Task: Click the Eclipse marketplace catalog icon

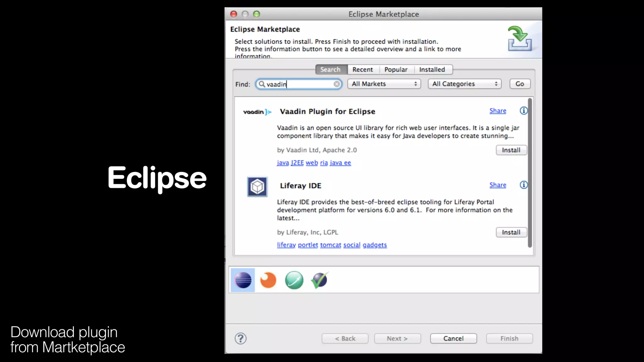Action: tap(243, 280)
